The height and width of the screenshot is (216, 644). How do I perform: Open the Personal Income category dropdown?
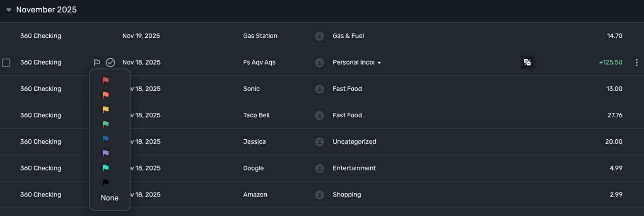coord(379,63)
